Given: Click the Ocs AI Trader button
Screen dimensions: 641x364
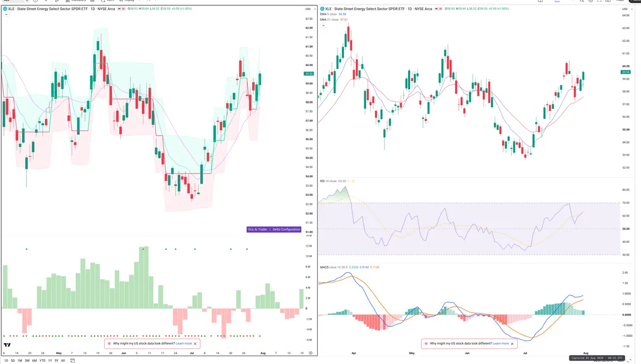Looking at the screenshot, I should point(258,230).
